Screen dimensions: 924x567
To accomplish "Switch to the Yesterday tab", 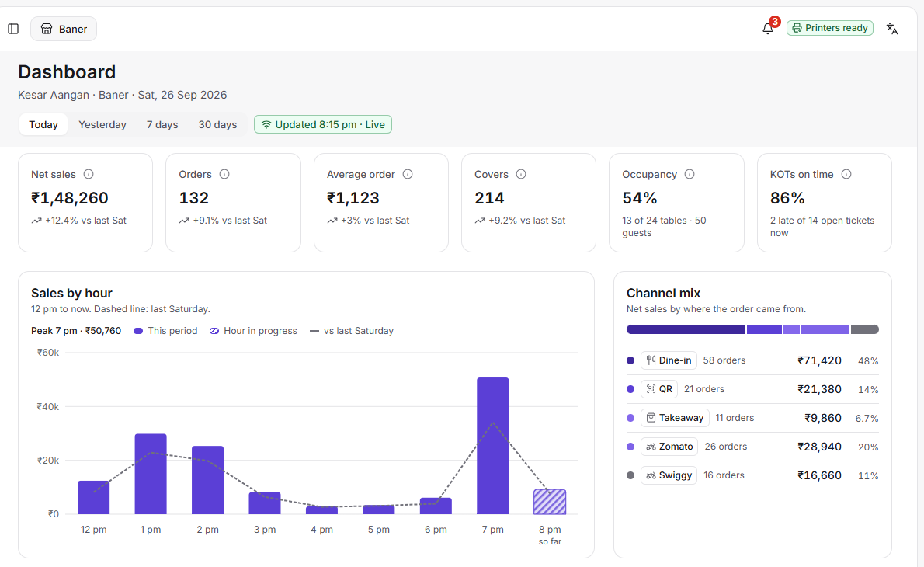I will coord(102,124).
